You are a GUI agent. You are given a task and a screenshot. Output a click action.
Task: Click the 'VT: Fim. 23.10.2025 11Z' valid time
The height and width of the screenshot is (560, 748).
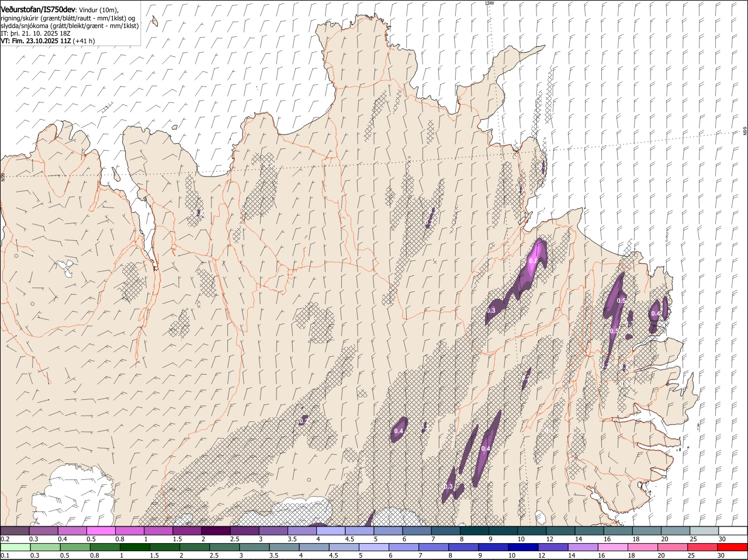coord(36,42)
